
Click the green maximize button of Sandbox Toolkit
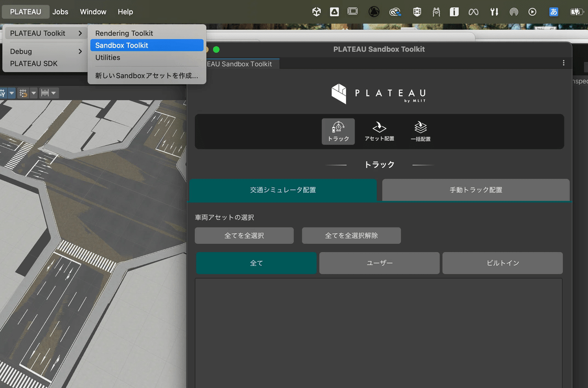coord(216,49)
